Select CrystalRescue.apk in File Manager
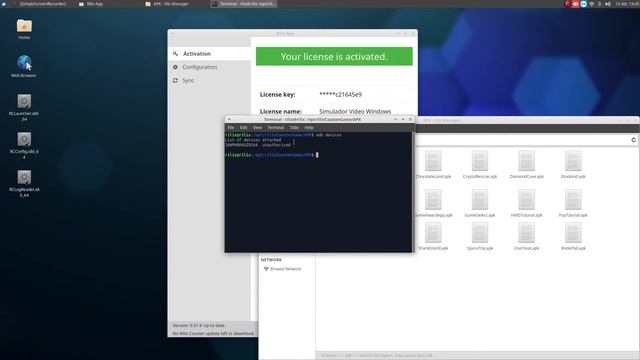This screenshot has height=360, width=640. [x=480, y=165]
